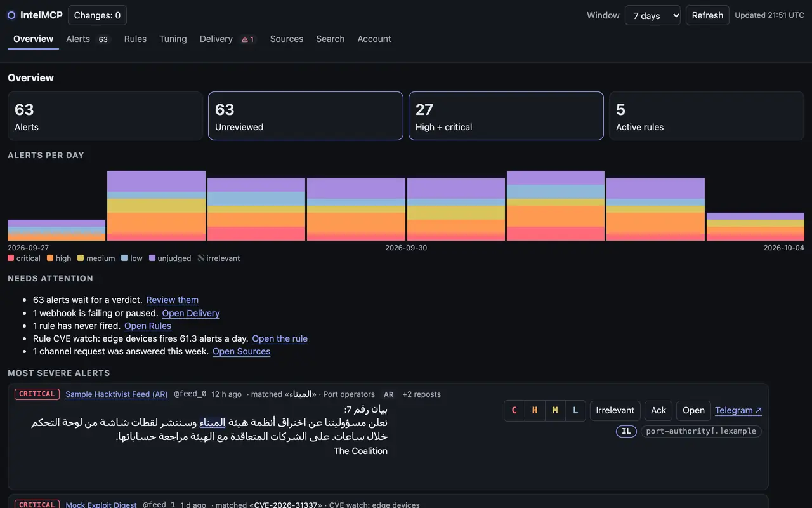This screenshot has width=812, height=508.
Task: Acknowledge the alert with Ack button
Action: coord(658,410)
